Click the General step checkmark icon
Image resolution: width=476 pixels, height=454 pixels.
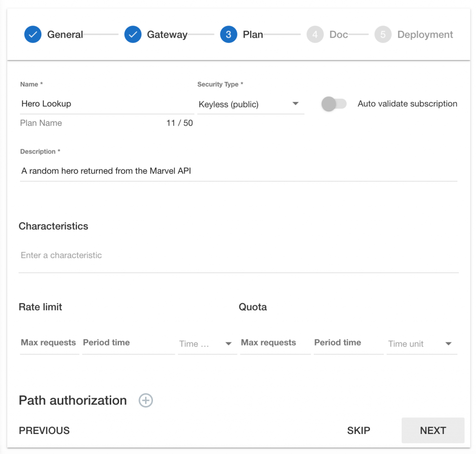[33, 34]
